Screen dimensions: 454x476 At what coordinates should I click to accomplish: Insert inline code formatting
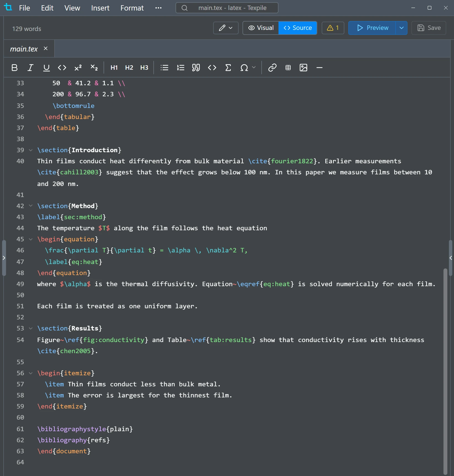tap(62, 68)
